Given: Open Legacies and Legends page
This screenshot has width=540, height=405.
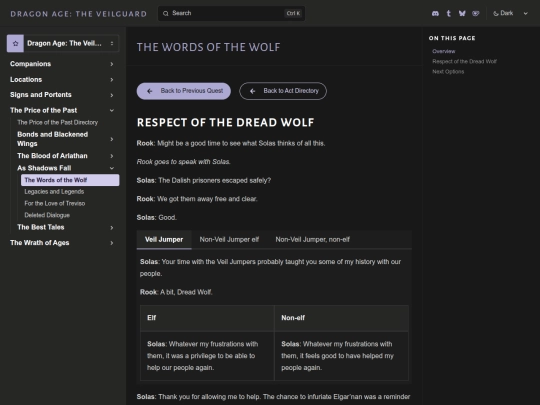Looking at the screenshot, I should tap(54, 192).
